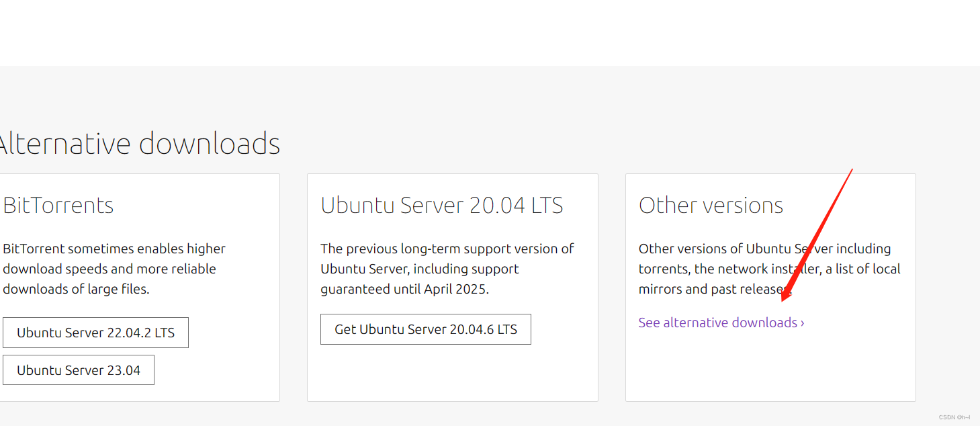
Task: Click the 'local mirrors and past releases' paragraph
Action: tap(770, 269)
